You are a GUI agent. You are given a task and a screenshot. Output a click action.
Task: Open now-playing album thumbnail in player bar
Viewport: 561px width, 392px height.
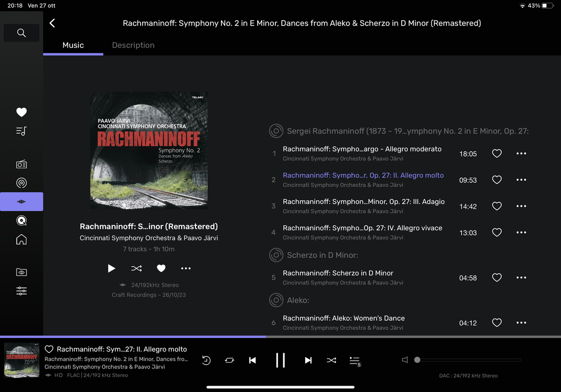click(22, 360)
